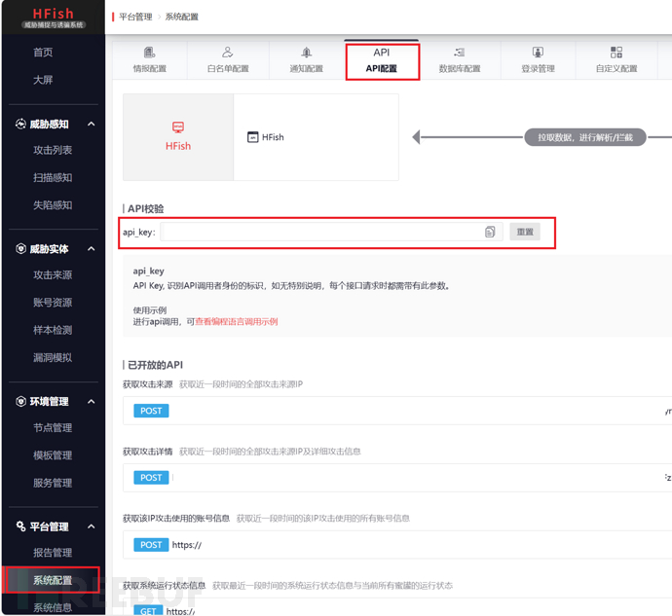Click the 数据库配置 icon
This screenshot has height=616, width=672.
[x=460, y=53]
